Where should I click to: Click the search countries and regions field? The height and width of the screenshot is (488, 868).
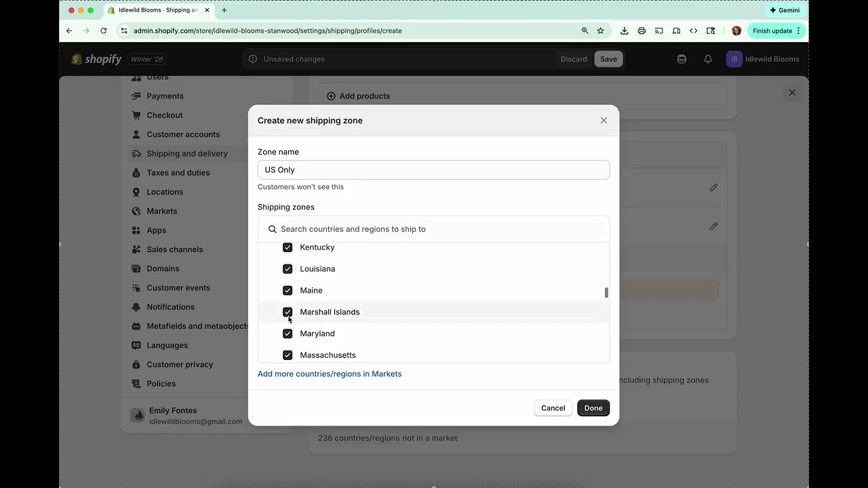[x=433, y=229]
